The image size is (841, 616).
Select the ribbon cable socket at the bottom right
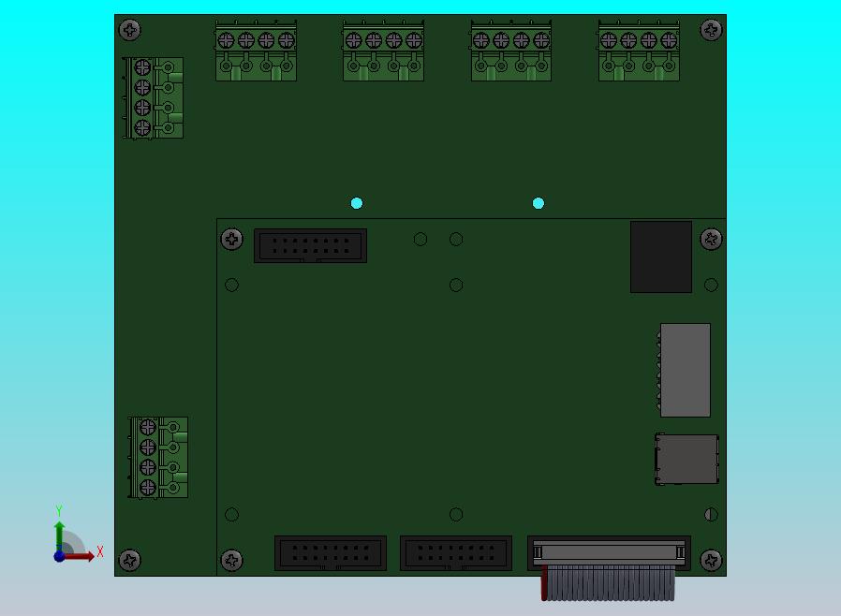point(609,552)
